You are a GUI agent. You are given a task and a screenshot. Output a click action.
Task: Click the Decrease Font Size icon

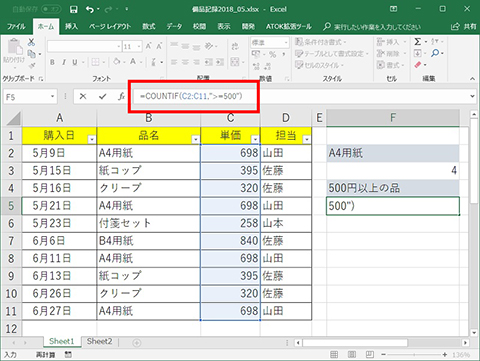159,46
